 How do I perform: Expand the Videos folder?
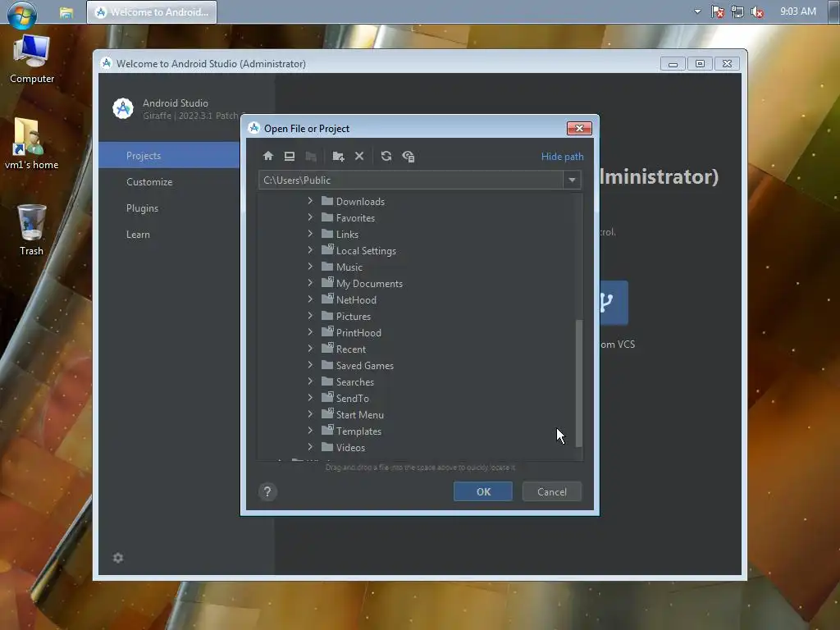pyautogui.click(x=310, y=447)
